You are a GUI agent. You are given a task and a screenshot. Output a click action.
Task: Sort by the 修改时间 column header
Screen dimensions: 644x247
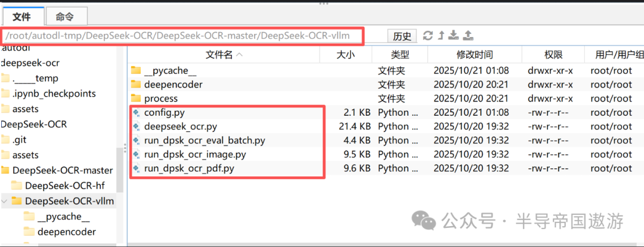475,54
